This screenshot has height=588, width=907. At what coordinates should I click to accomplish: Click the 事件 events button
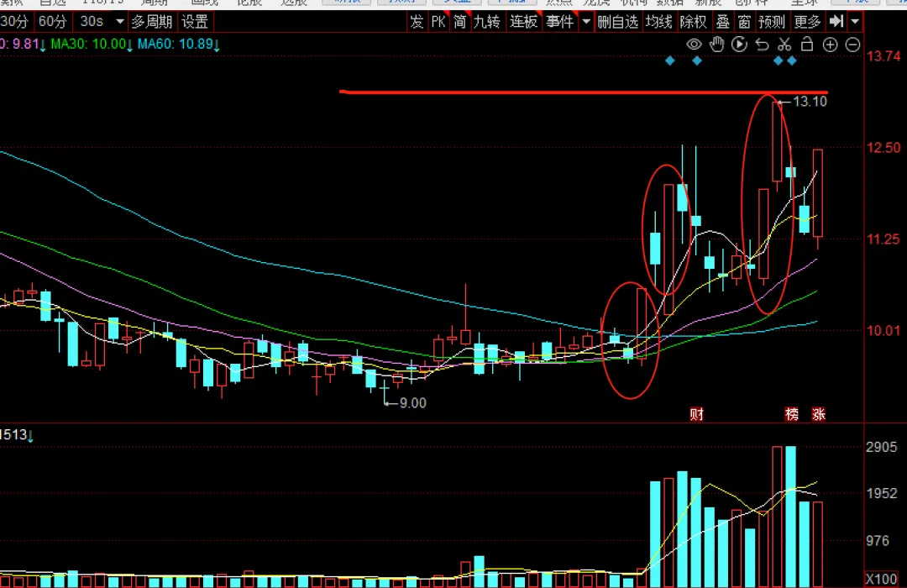[x=560, y=22]
